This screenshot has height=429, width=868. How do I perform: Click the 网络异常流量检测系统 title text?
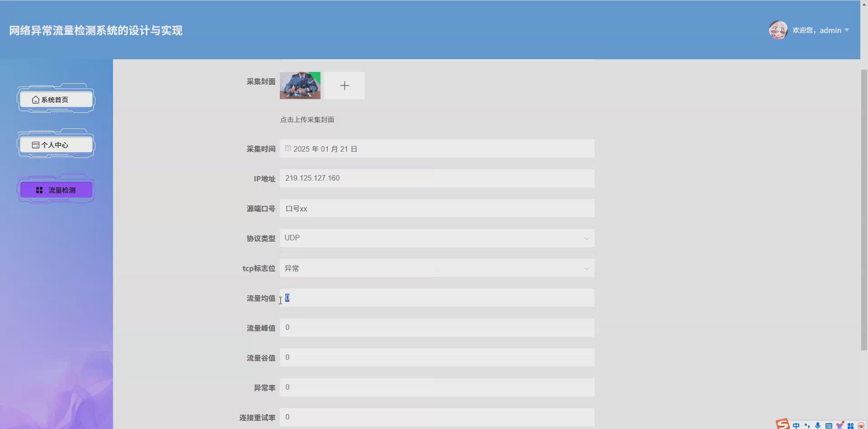click(95, 30)
